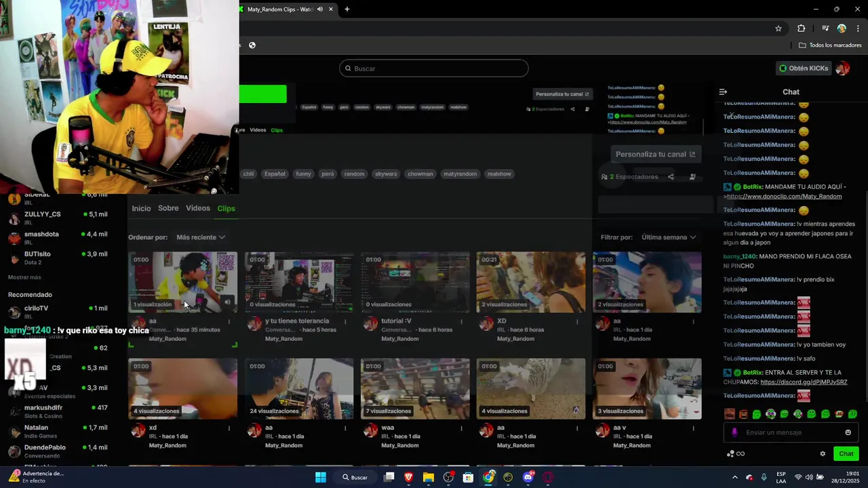The width and height of the screenshot is (868, 488).
Task: Open 'Todos los marcadores' bookmarks folder
Action: [x=830, y=45]
